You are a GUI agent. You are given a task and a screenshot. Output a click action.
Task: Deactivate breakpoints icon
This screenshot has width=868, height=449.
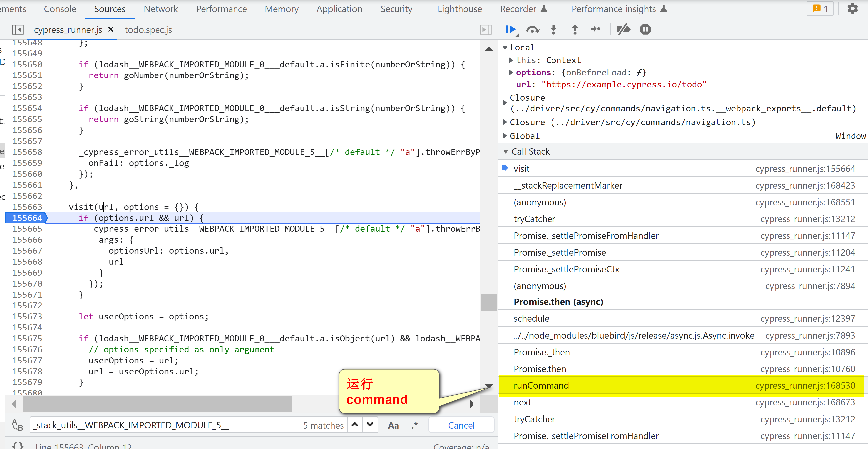tap(623, 30)
